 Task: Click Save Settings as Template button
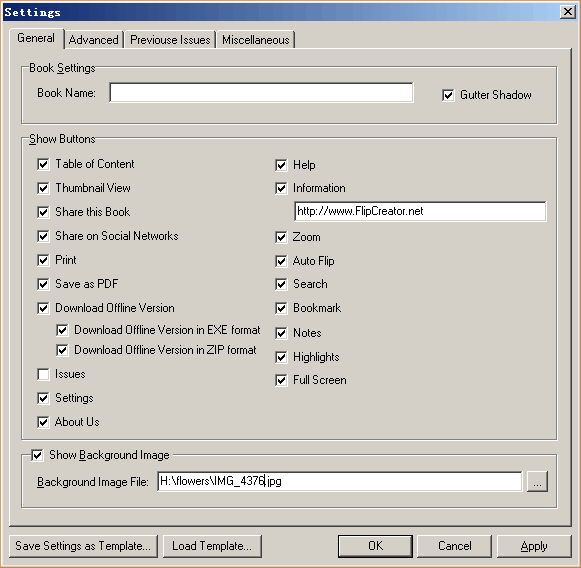pyautogui.click(x=83, y=546)
